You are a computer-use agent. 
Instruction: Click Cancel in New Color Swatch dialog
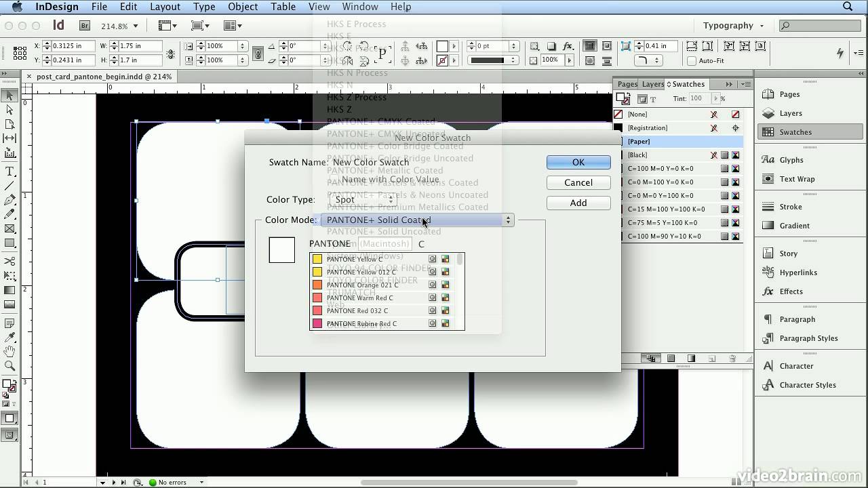(x=578, y=182)
